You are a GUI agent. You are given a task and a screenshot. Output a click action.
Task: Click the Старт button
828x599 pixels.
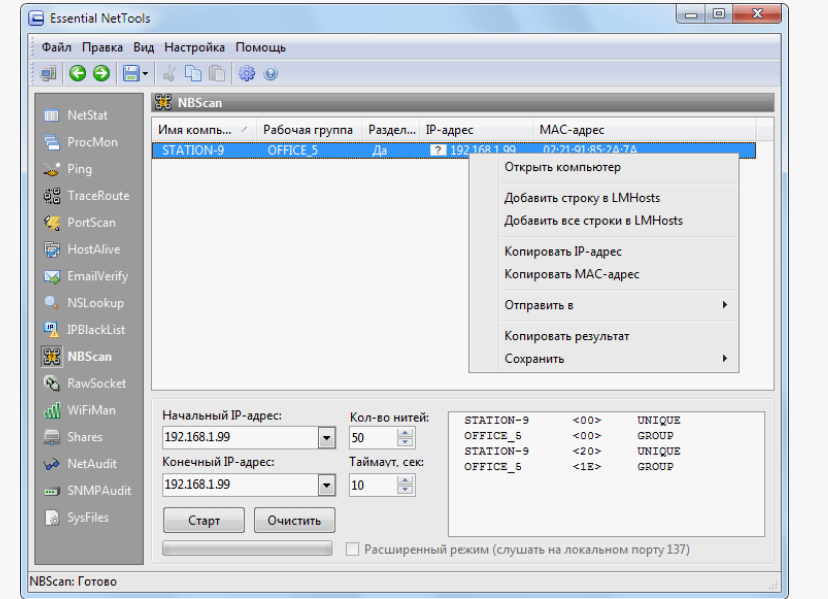pos(204,521)
